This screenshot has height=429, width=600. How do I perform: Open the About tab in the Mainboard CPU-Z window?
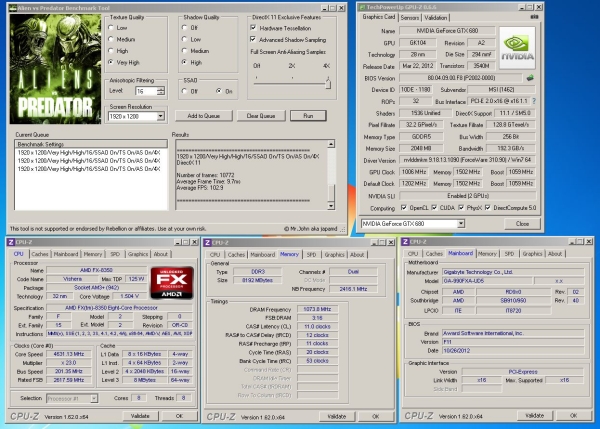pyautogui.click(x=555, y=254)
